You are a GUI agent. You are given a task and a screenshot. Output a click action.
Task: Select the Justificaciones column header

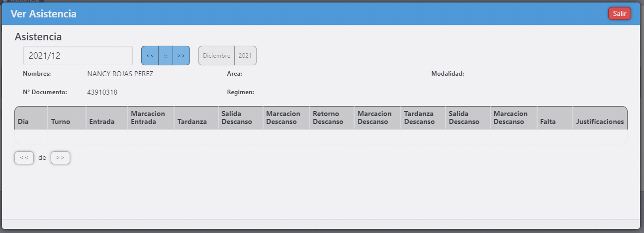tap(600, 121)
